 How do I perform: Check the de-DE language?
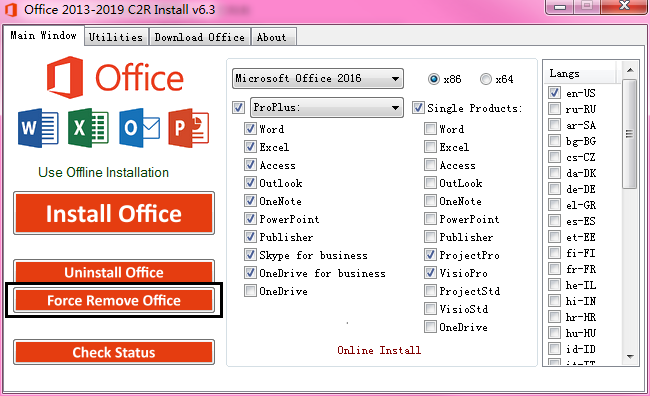[x=554, y=189]
